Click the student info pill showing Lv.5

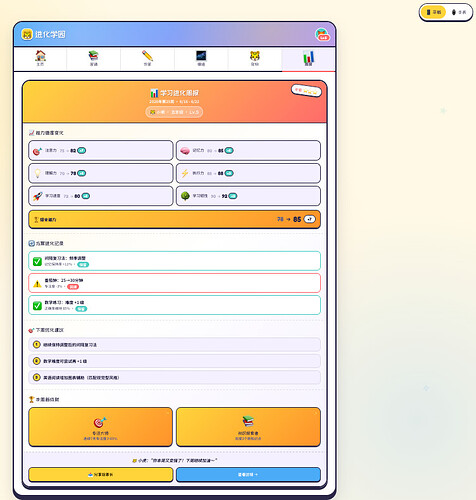(174, 112)
